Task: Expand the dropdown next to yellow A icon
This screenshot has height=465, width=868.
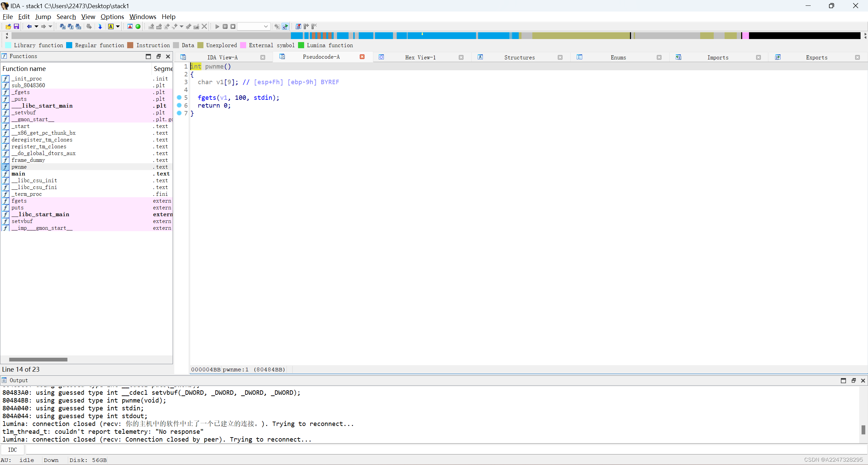Action: pos(118,26)
